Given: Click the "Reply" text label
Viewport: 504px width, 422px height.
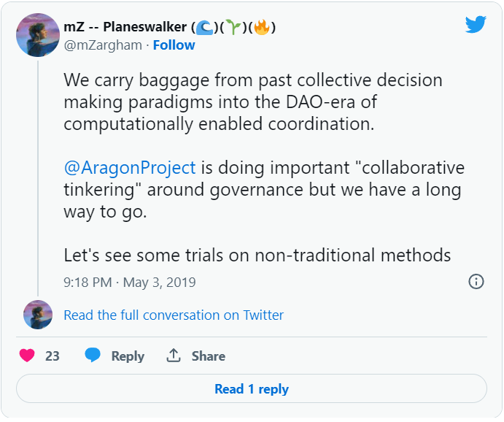Looking at the screenshot, I should (128, 356).
